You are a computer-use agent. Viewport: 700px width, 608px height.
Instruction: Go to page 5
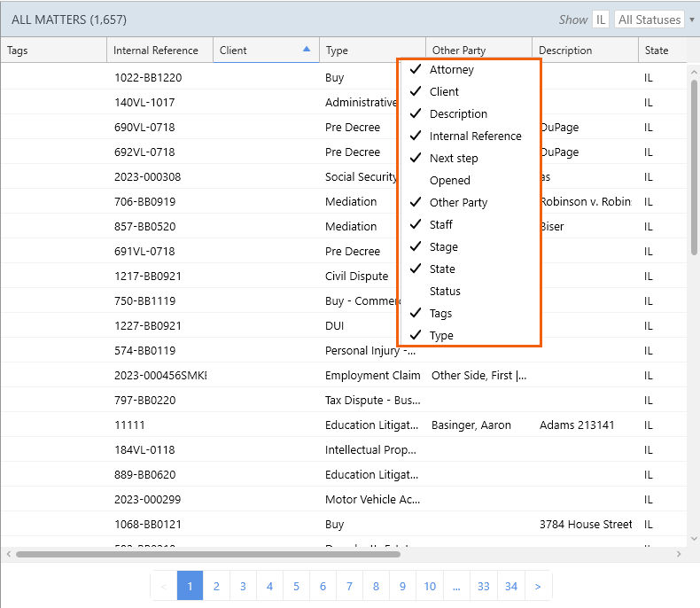point(296,586)
